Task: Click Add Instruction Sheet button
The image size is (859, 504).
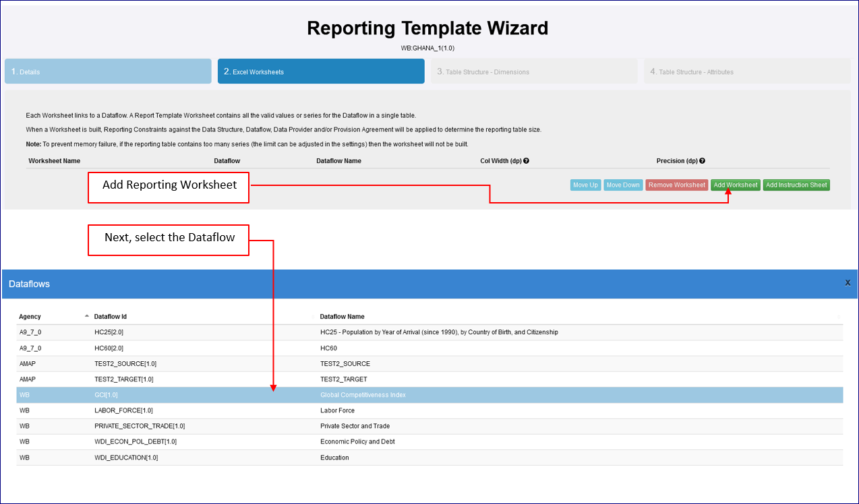Action: (796, 185)
